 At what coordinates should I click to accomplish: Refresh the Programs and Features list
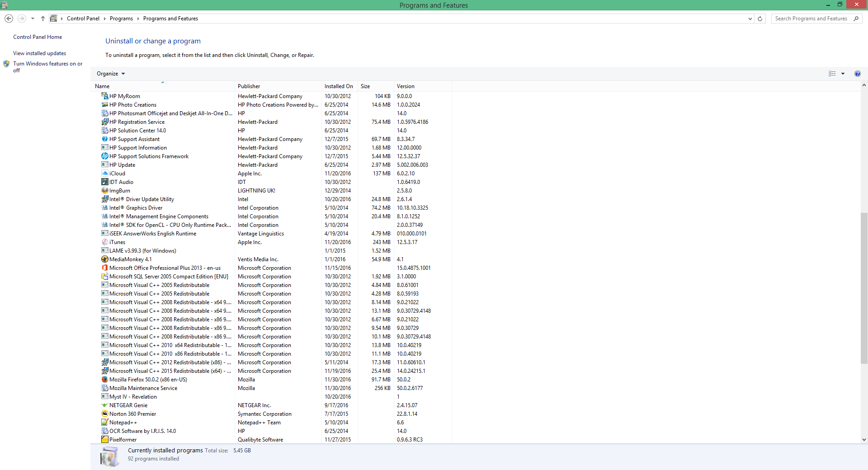760,19
